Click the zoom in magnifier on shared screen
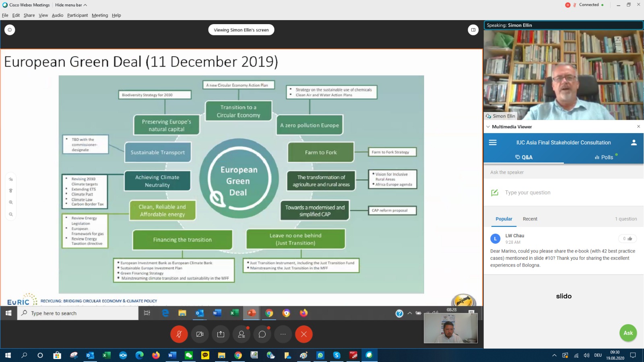644x362 pixels. 11,202
